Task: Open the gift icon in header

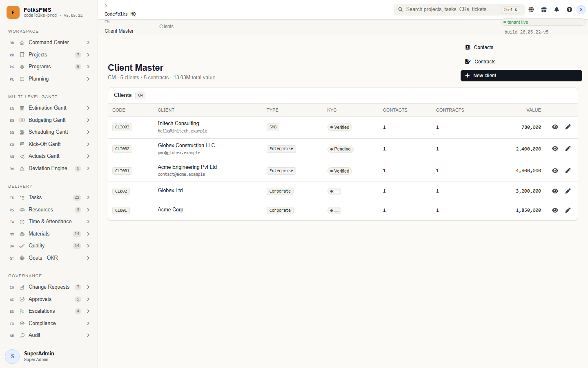Action: tap(544, 9)
